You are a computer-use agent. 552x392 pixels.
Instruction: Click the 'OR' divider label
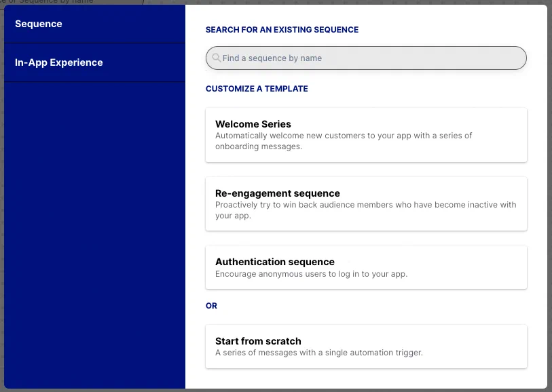(x=212, y=306)
